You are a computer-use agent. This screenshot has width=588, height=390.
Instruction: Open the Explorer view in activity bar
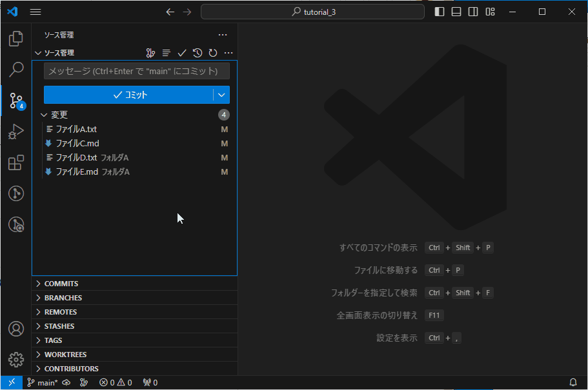(15, 39)
